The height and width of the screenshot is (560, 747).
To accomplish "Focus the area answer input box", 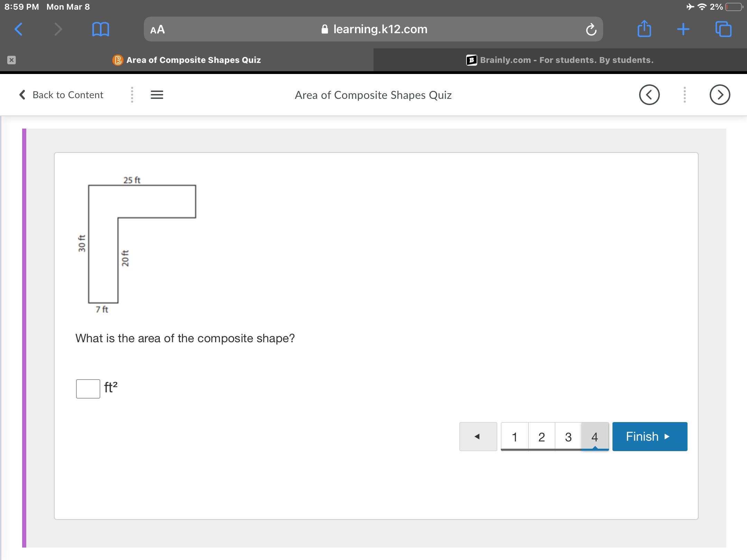I will [88, 389].
